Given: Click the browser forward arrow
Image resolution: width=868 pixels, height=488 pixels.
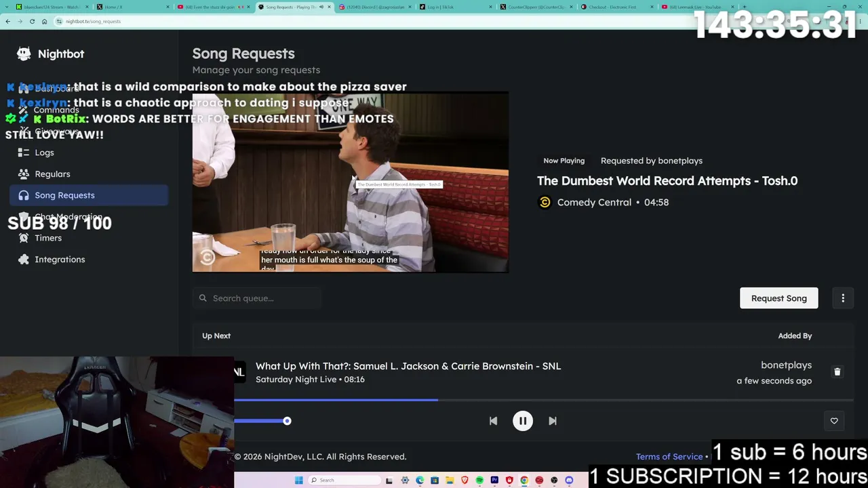Looking at the screenshot, I should (20, 21).
